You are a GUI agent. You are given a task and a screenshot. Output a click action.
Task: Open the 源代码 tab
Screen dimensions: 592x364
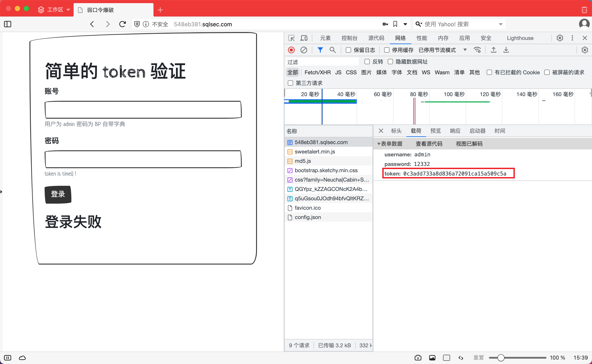[x=376, y=38]
